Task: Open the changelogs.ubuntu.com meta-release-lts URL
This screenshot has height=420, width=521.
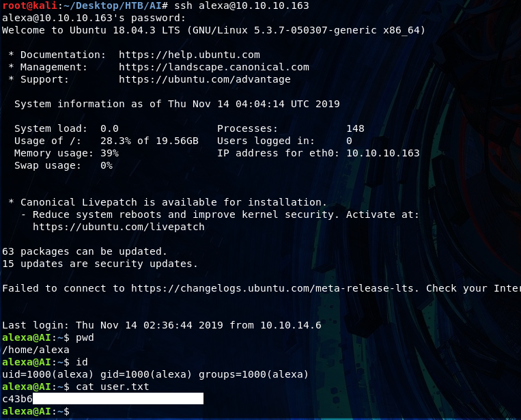Action: click(274, 288)
